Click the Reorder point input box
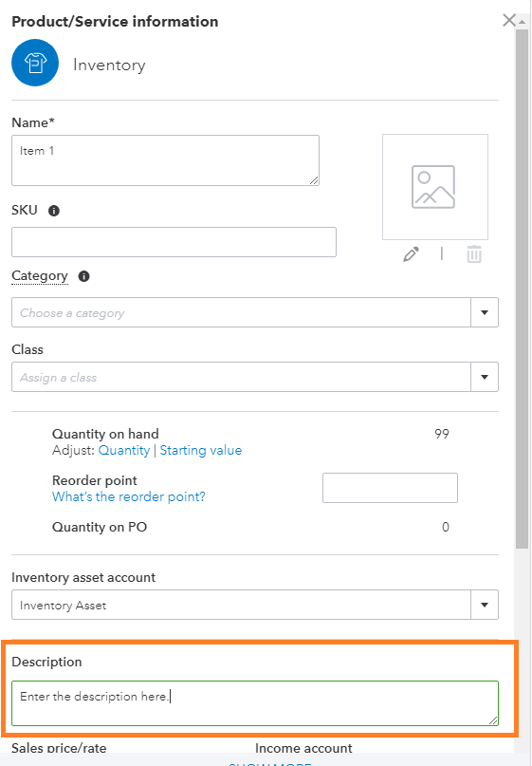This screenshot has width=532, height=766. 390,488
